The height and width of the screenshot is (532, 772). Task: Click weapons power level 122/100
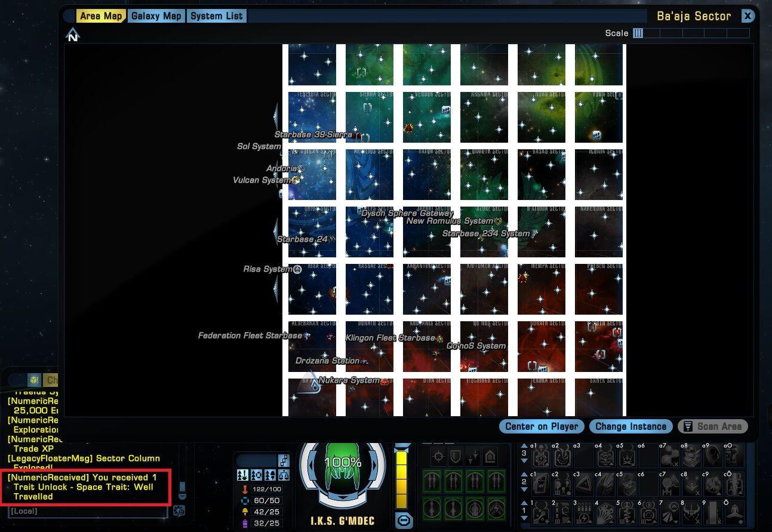(x=267, y=489)
